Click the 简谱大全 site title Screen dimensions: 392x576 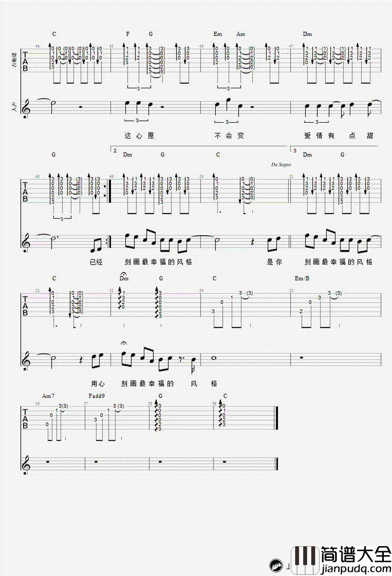coord(356,553)
